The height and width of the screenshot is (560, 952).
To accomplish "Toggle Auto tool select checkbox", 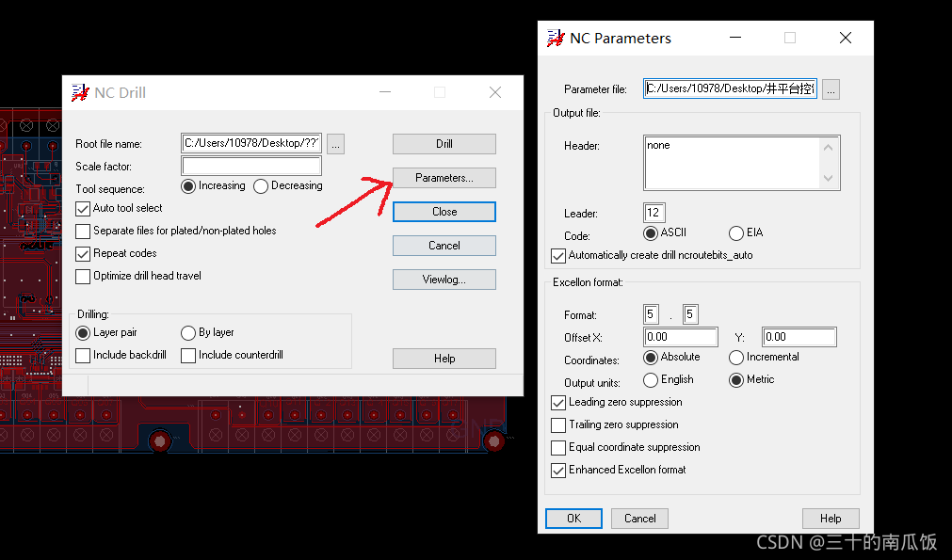I will tap(83, 209).
